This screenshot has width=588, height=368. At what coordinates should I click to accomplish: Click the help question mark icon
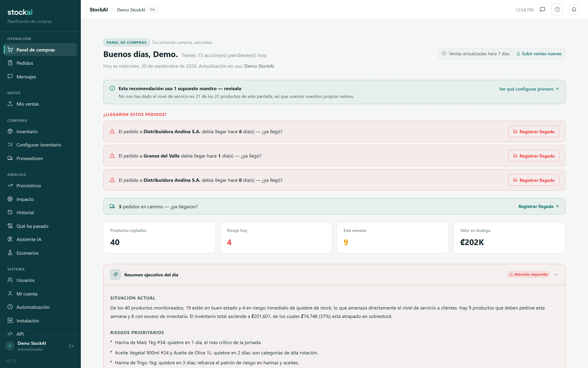(x=557, y=10)
